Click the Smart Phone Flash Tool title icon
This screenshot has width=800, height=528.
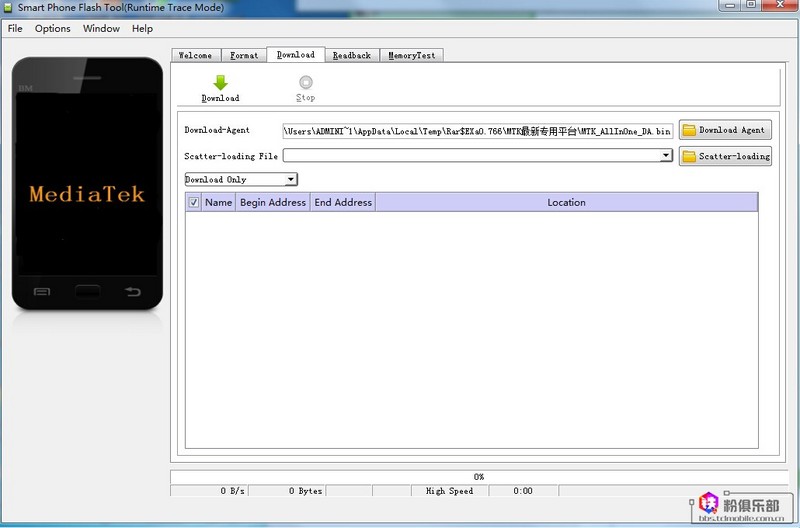pyautogui.click(x=7, y=8)
